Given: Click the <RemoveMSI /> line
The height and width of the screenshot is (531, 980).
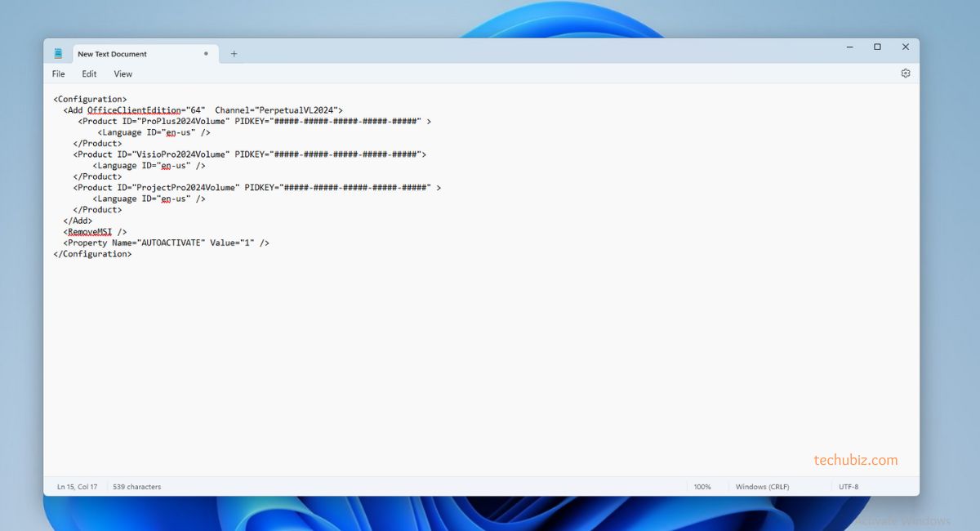Looking at the screenshot, I should [95, 232].
